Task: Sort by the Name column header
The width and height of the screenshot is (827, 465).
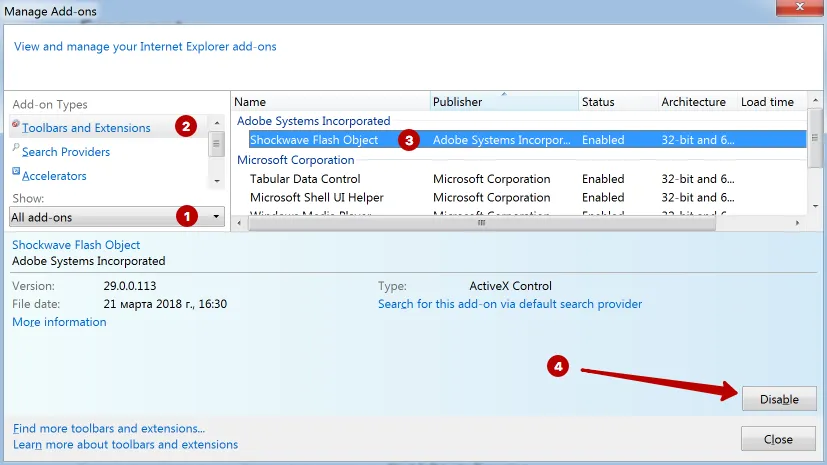Action: click(330, 102)
